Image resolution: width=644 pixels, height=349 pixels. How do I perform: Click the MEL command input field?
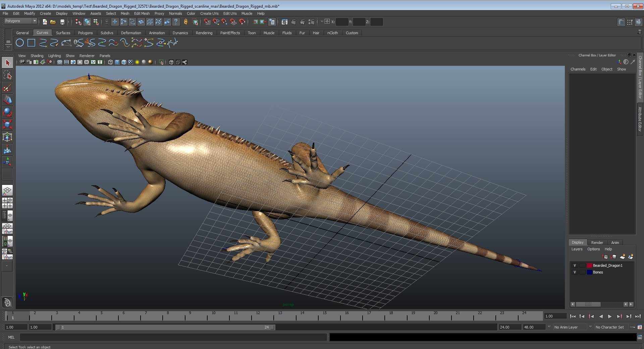tap(173, 337)
